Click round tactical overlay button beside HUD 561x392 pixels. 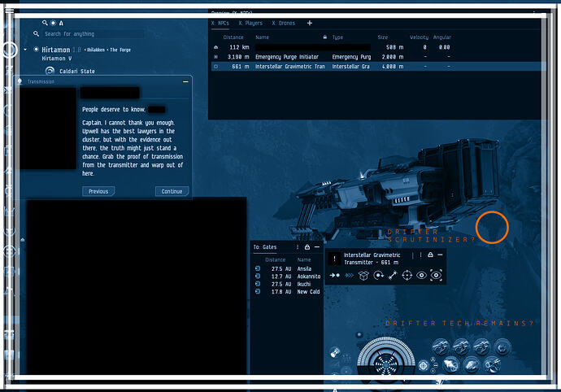coord(424,366)
